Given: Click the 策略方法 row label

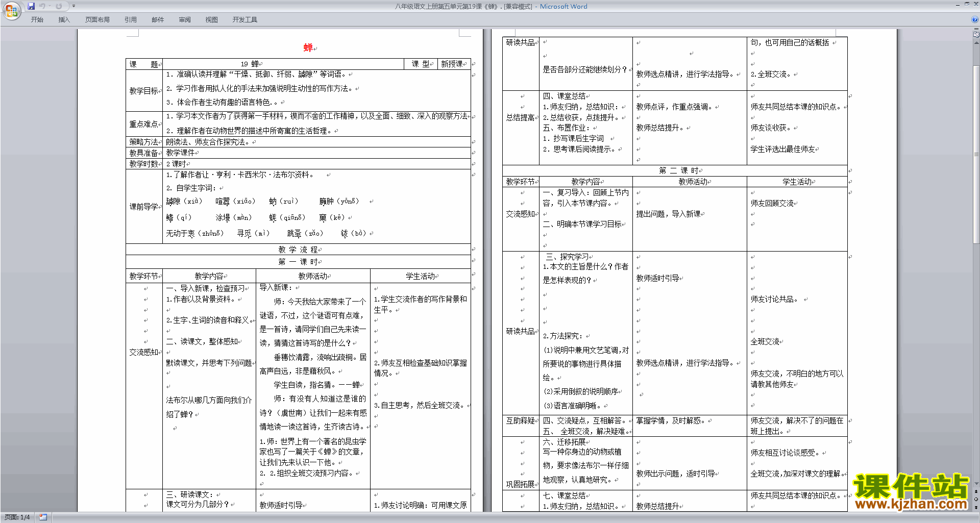Looking at the screenshot, I should coord(143,142).
